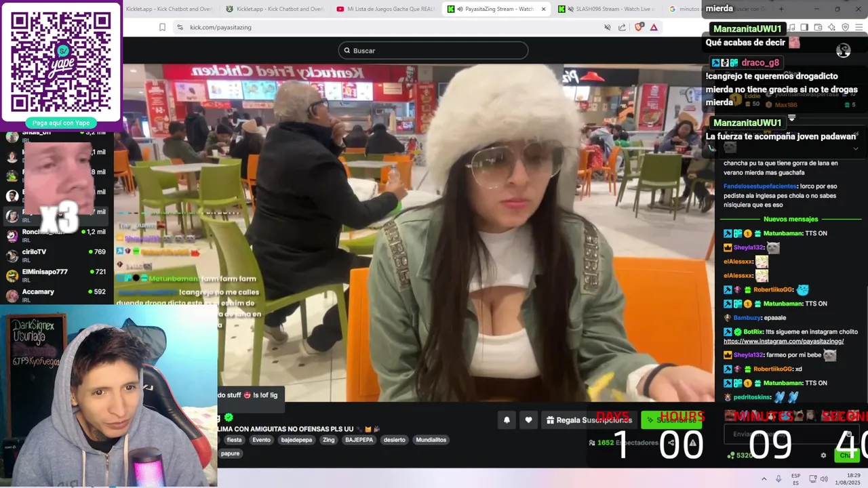868x488 pixels.
Task: Open a new browser tab with plus button
Action: coord(781,9)
